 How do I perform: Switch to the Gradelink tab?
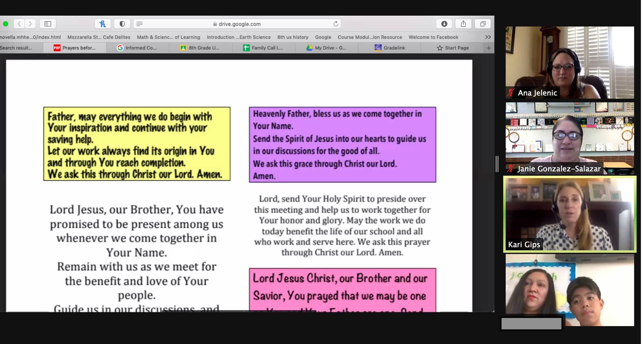(389, 48)
